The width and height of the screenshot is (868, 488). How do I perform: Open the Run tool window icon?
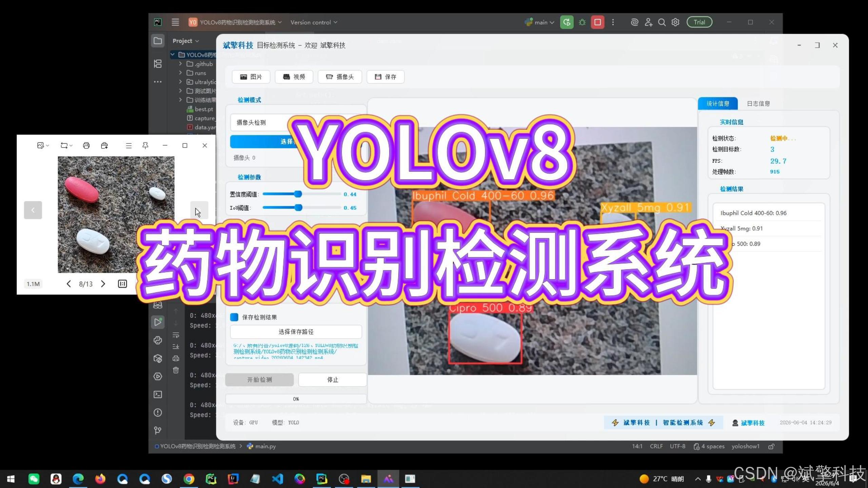158,322
